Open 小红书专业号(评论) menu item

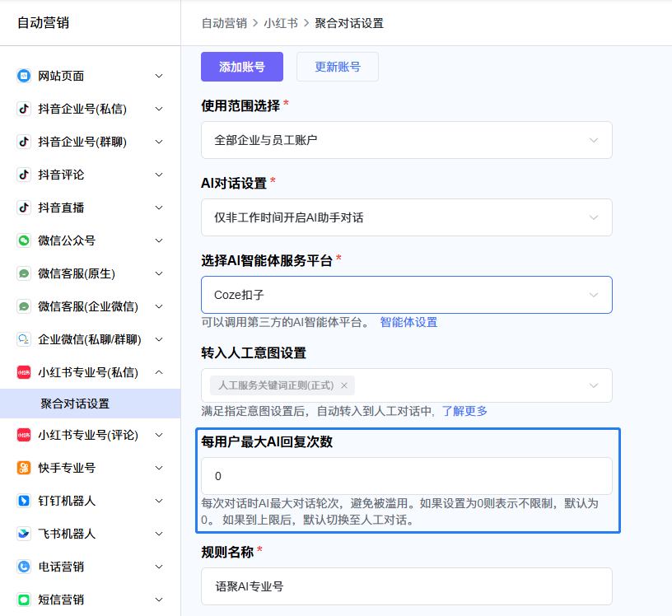pos(87,435)
